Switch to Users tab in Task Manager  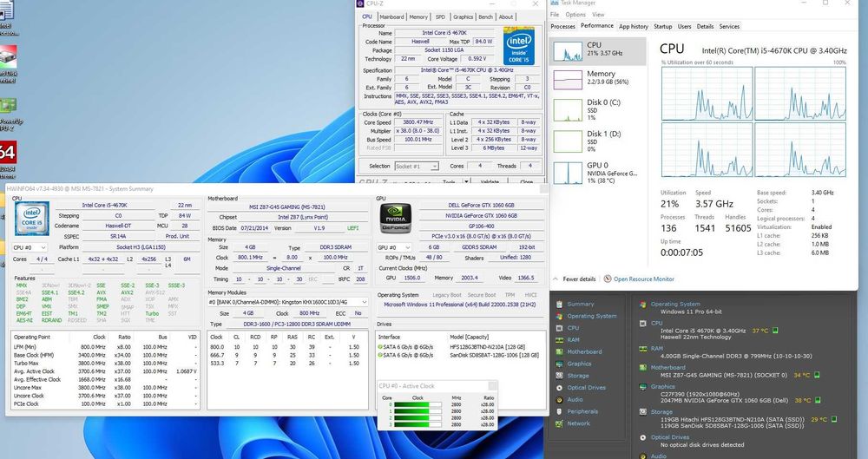click(x=685, y=26)
